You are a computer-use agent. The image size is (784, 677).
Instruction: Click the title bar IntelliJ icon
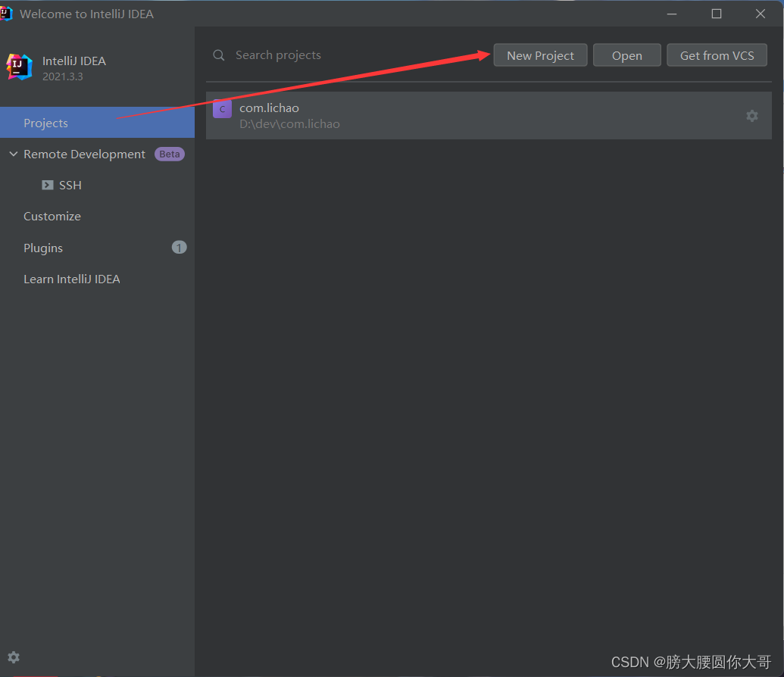pyautogui.click(x=5, y=14)
